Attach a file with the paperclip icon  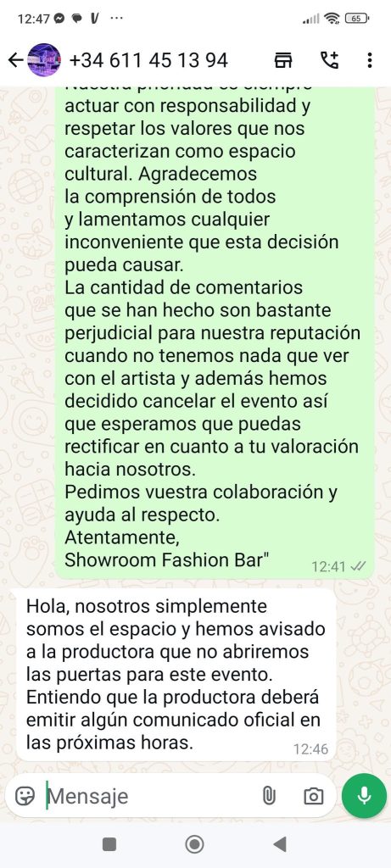tap(269, 796)
